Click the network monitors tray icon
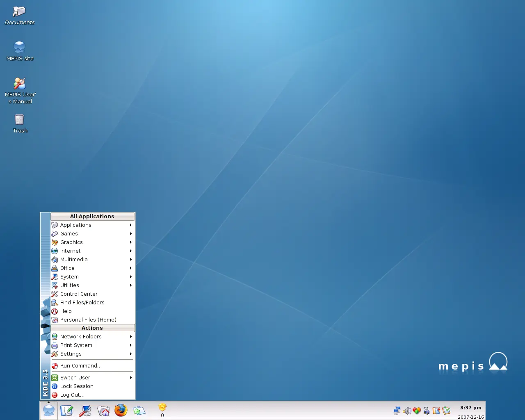 pos(397,411)
